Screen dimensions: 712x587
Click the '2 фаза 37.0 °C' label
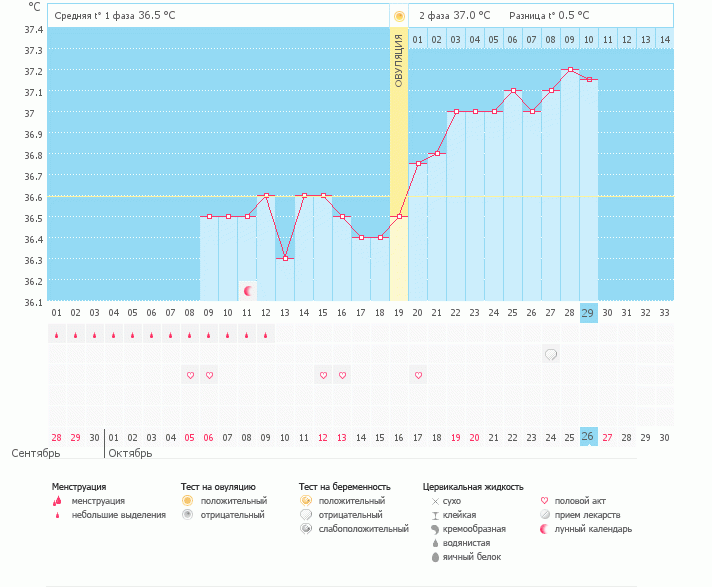coord(455,16)
